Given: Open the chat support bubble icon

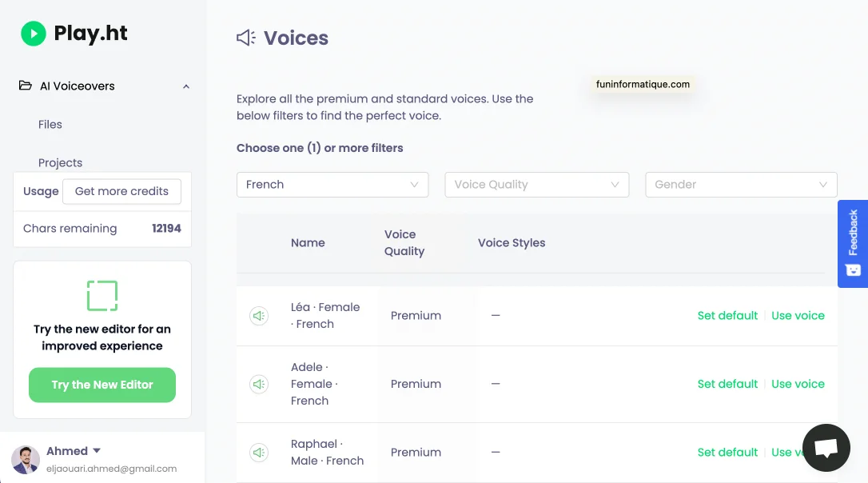Looking at the screenshot, I should pyautogui.click(x=826, y=448).
